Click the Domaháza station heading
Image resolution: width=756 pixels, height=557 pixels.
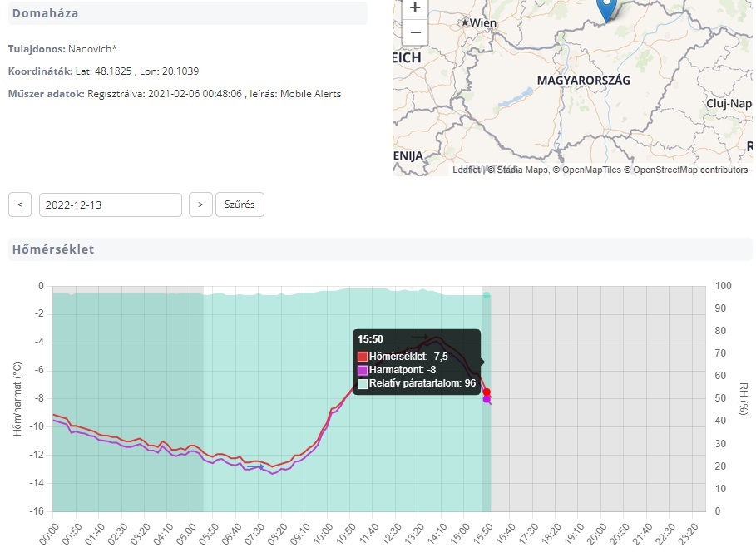(x=46, y=13)
